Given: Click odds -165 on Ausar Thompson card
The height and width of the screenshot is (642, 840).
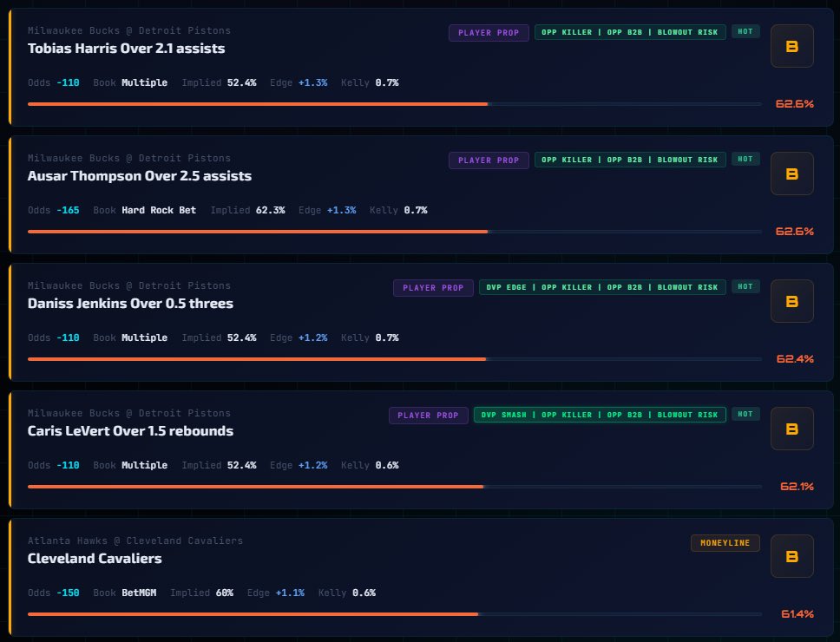Looking at the screenshot, I should pyautogui.click(x=68, y=210).
